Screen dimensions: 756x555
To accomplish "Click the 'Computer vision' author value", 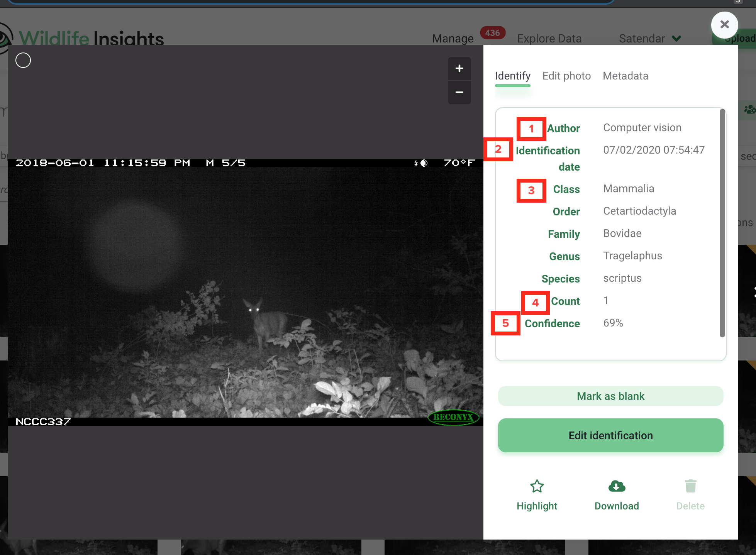I will click(x=642, y=128).
